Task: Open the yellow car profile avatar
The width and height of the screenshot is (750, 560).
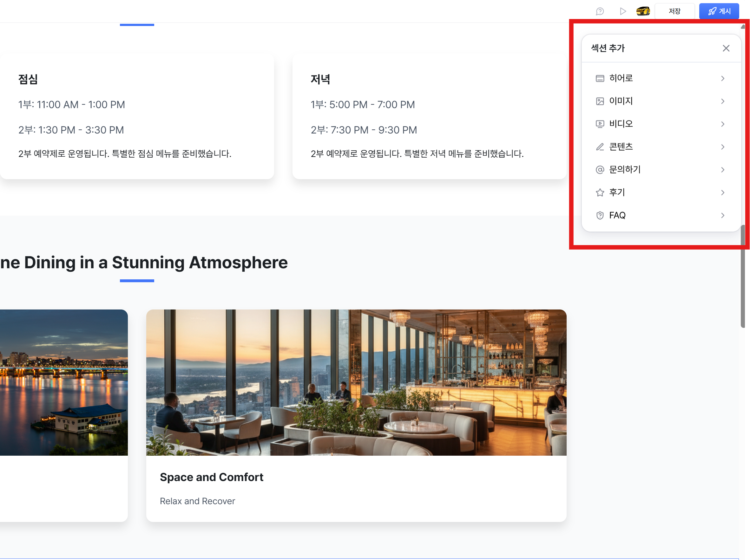Action: coord(643,11)
